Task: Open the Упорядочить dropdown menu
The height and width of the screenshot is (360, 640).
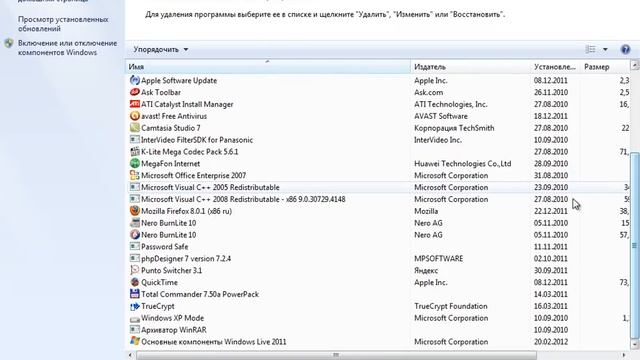Action: (x=160, y=49)
